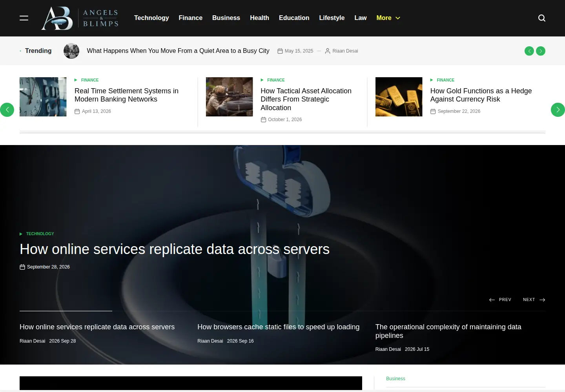Click the clock thumbnail image

click(43, 97)
